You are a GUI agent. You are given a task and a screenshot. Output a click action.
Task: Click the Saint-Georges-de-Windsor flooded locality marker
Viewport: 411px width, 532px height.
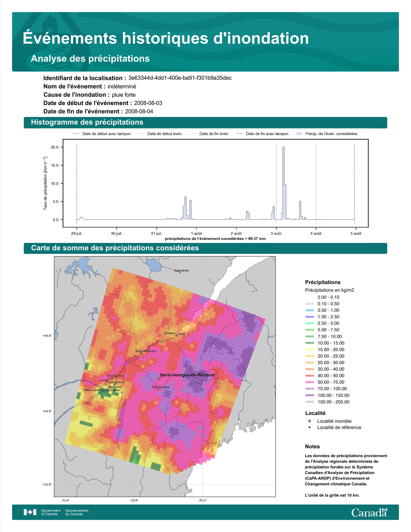(x=159, y=379)
